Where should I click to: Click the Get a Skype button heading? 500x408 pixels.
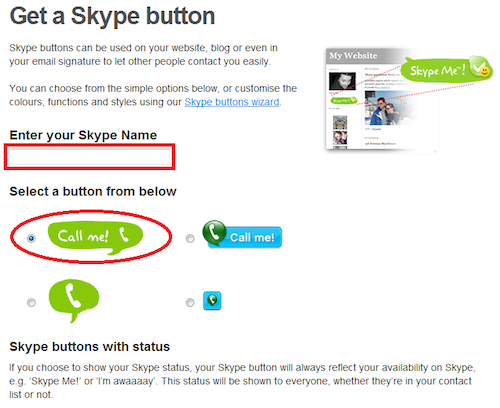click(112, 16)
